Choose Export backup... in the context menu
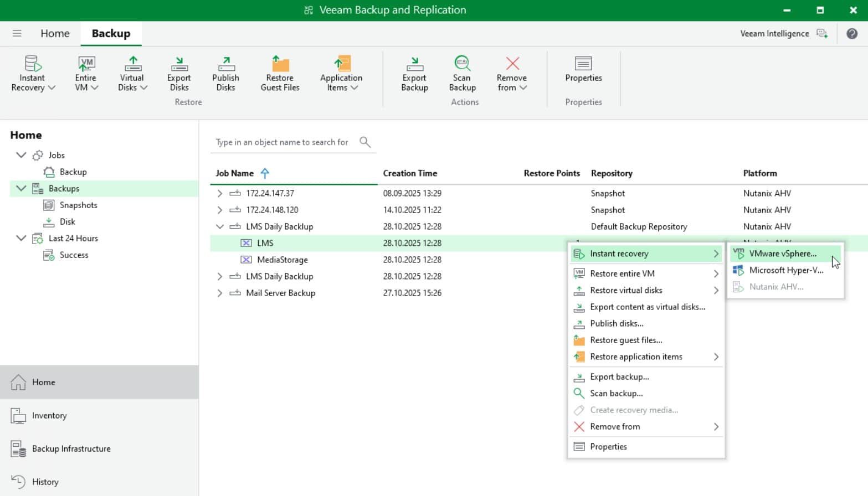Viewport: 868px width, 496px height. point(646,376)
